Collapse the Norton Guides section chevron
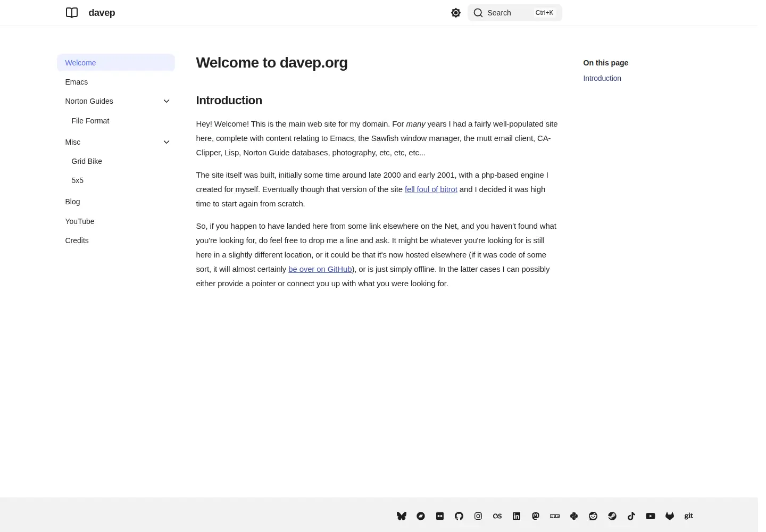This screenshot has width=766, height=532. coord(166,101)
